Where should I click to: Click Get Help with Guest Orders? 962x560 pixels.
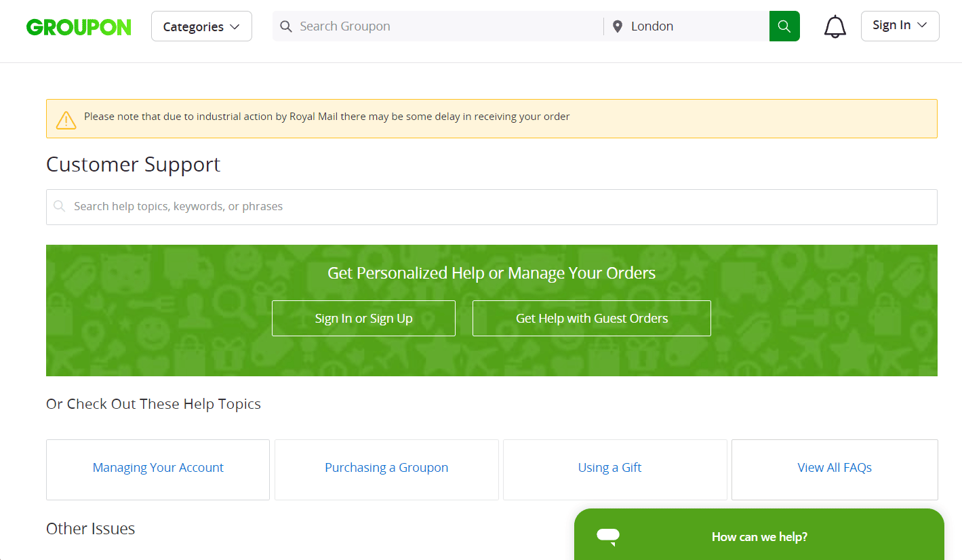click(x=591, y=318)
